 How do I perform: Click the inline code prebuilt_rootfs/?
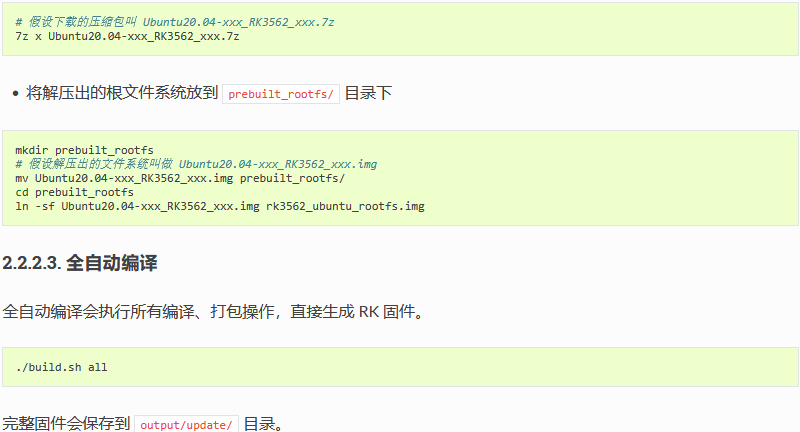(x=281, y=94)
